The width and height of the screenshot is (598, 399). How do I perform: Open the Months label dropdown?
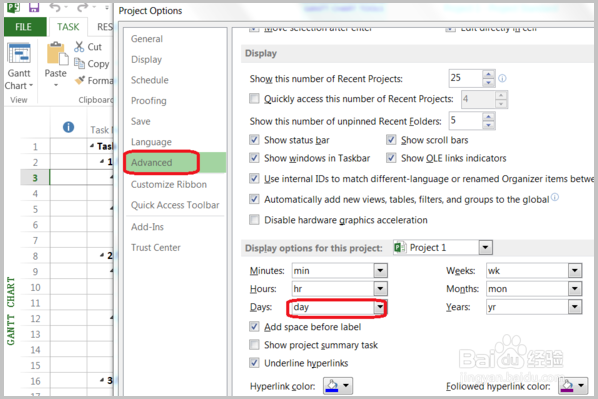click(x=574, y=289)
